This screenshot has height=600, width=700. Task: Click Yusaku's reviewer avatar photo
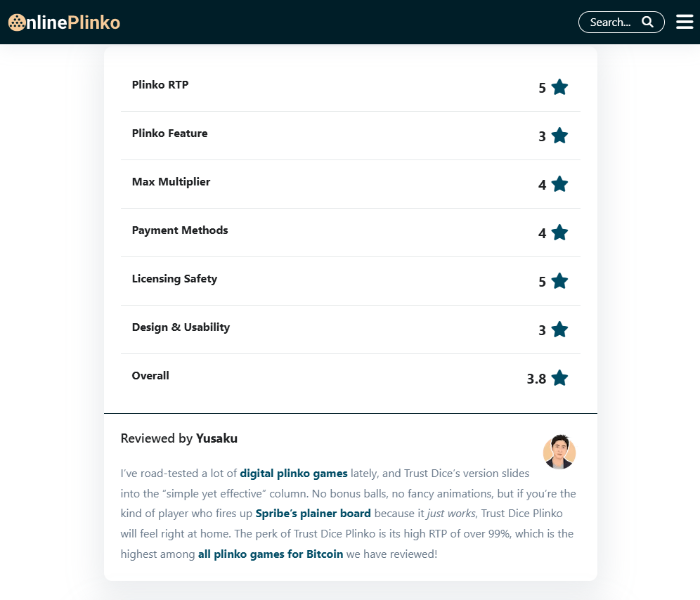pyautogui.click(x=559, y=452)
